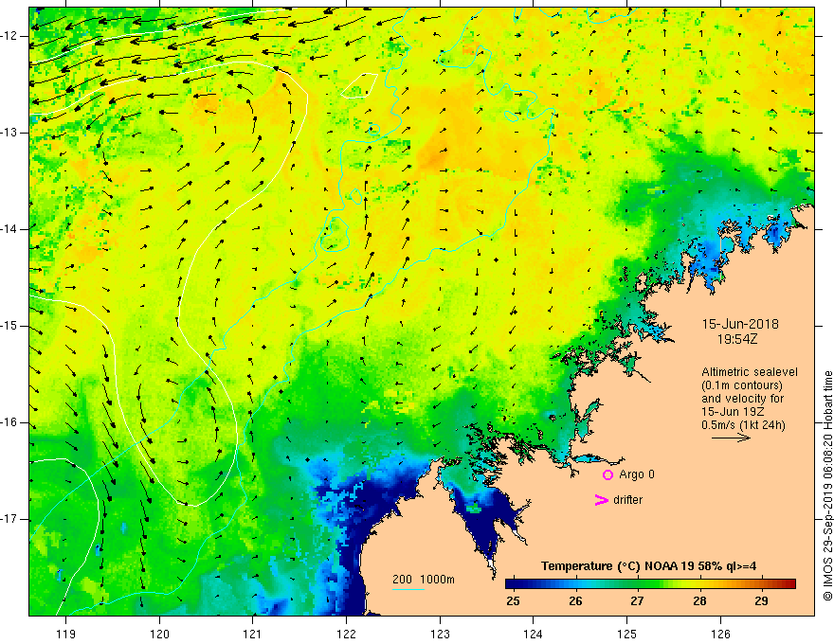
Task: Click the '15-Jun-2018' date label
Action: (740, 324)
